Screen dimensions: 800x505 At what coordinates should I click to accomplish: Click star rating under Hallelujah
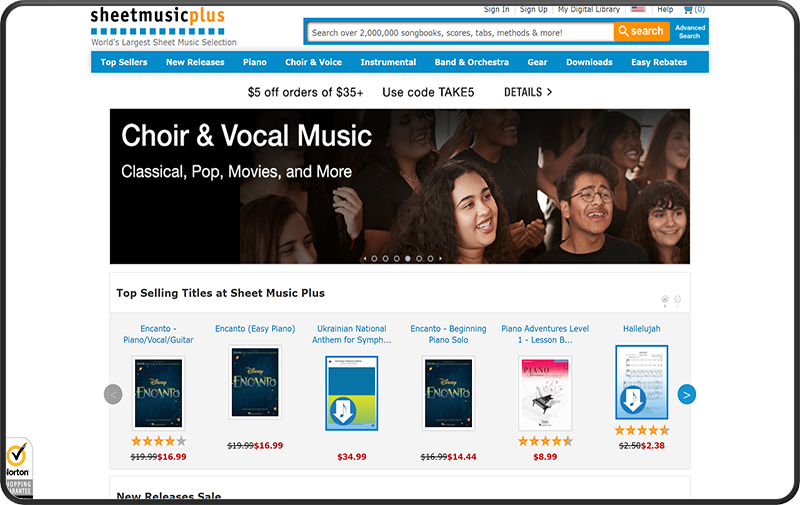coord(641,430)
